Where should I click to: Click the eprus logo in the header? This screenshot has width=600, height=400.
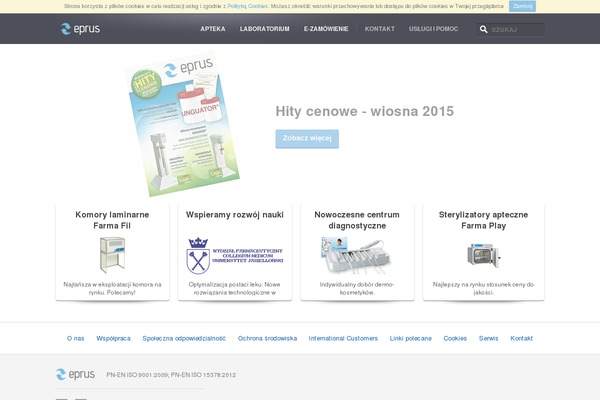click(80, 29)
